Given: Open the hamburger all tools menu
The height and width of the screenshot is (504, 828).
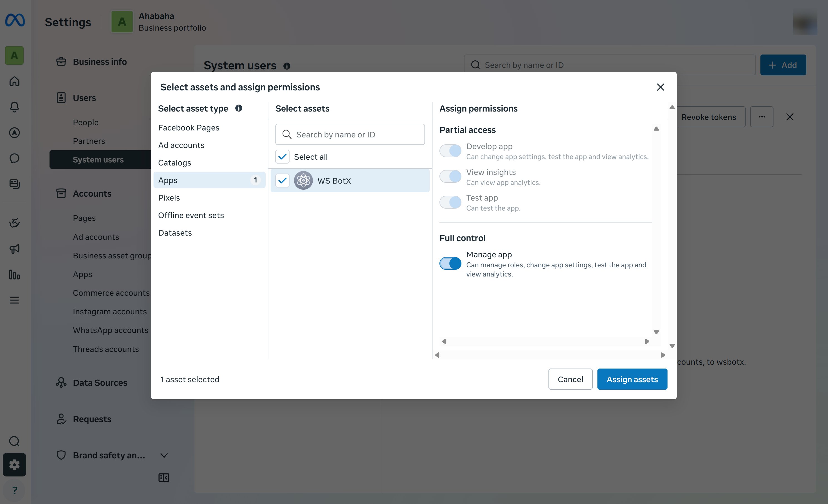Looking at the screenshot, I should pyautogui.click(x=14, y=300).
